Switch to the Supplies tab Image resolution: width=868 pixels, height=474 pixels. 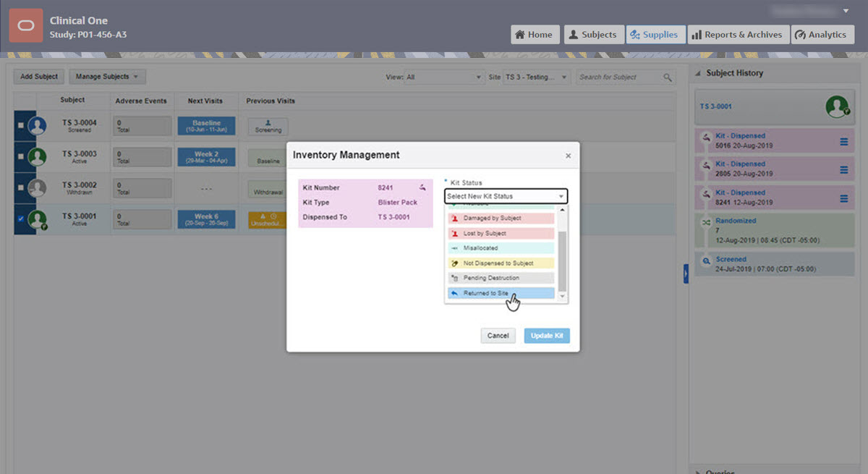pos(655,34)
